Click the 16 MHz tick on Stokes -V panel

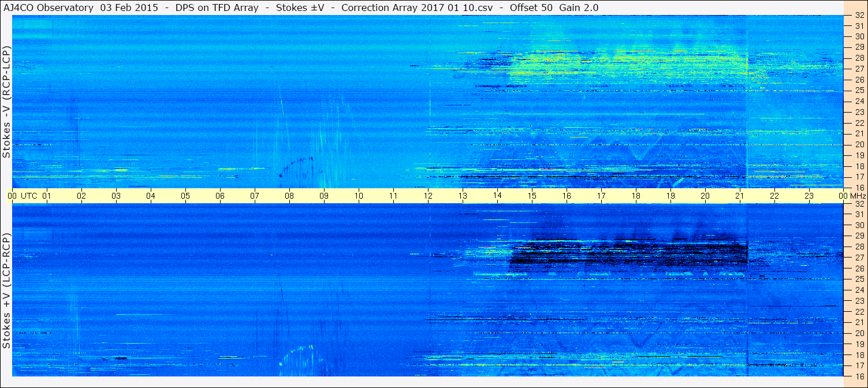click(859, 188)
